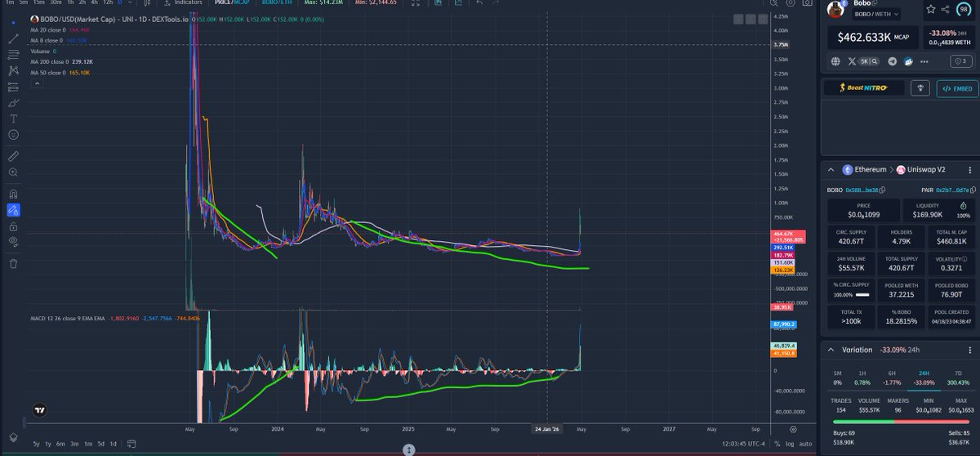
Task: Open the blue chart explorer icon
Action: point(908,61)
